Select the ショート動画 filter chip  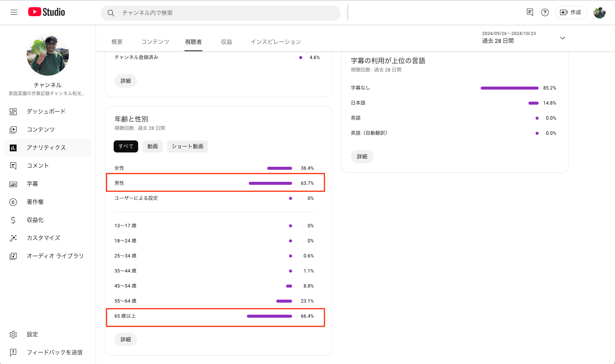(187, 146)
